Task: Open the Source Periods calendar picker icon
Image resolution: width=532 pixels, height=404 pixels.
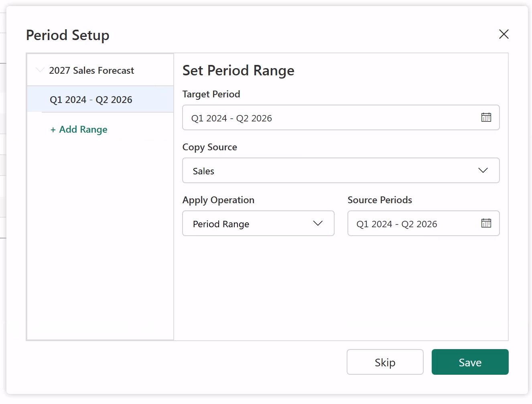Action: (x=486, y=223)
